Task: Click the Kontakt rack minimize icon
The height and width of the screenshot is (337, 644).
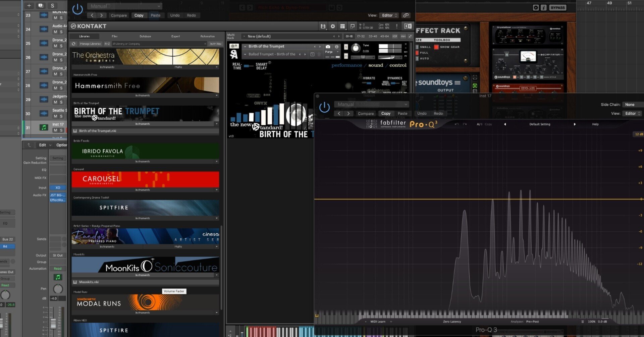Action: (x=410, y=36)
